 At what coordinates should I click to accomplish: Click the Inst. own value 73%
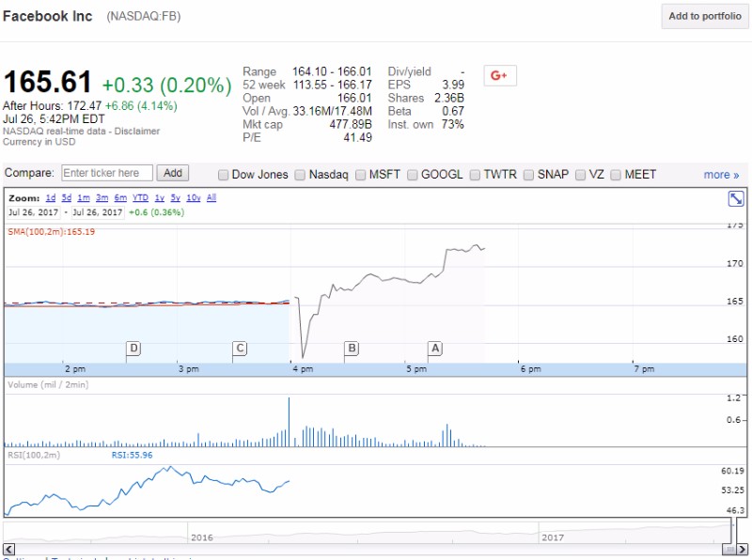[453, 124]
